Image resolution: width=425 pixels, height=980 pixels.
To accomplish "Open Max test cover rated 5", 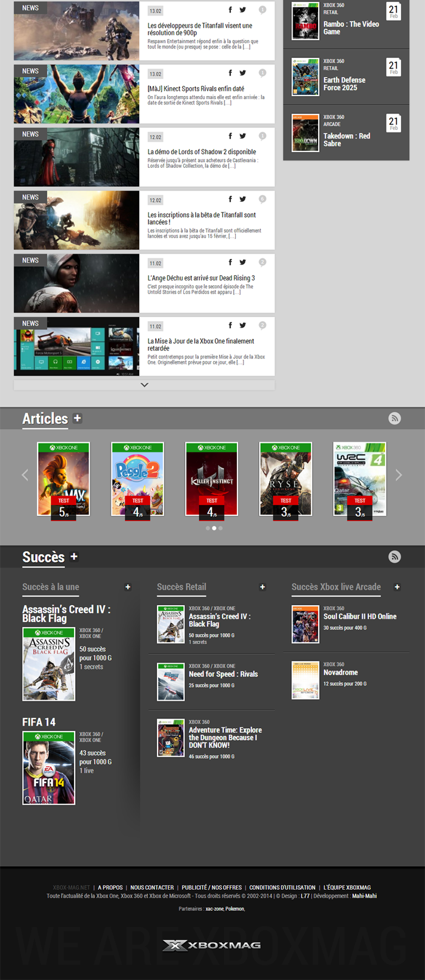I will click(64, 479).
